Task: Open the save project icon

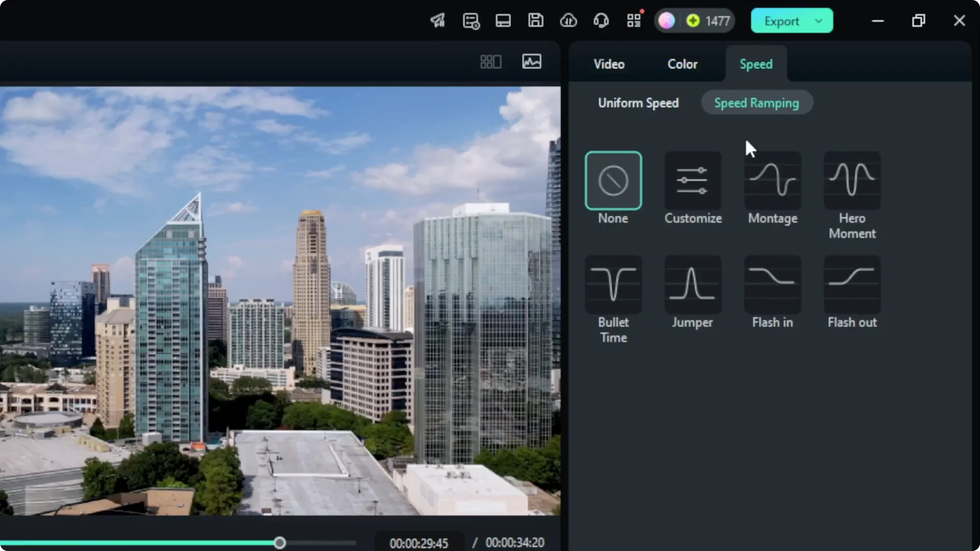Action: pyautogui.click(x=536, y=20)
